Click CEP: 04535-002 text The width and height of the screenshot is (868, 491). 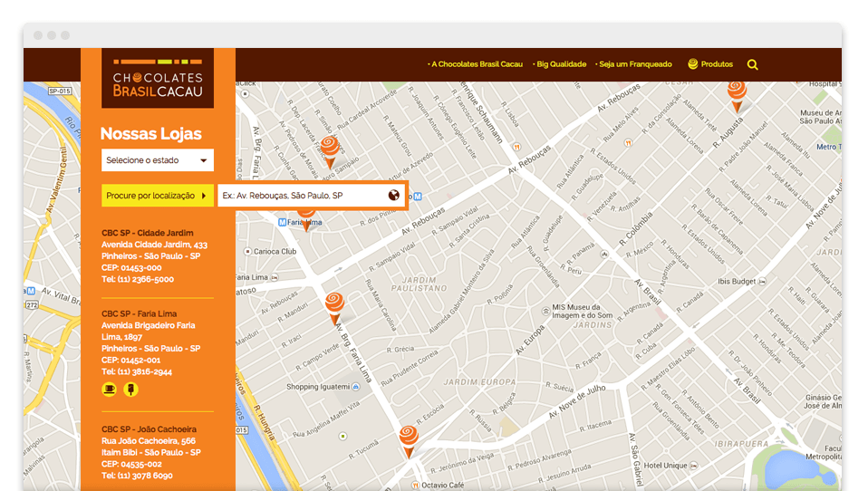(131, 464)
